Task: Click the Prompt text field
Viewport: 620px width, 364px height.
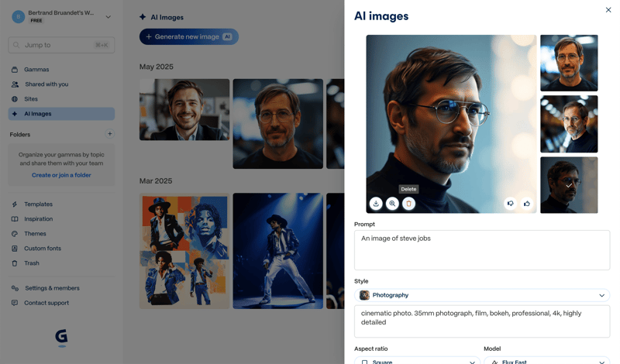Action: 481,249
